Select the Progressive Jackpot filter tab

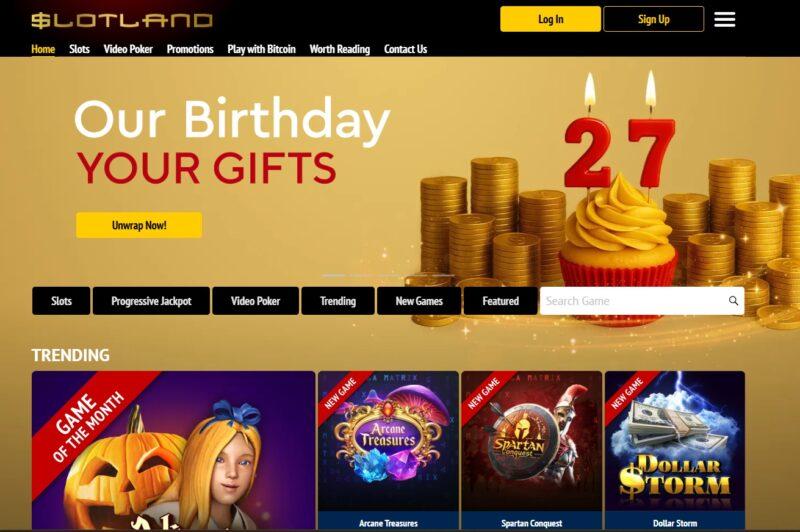point(151,301)
